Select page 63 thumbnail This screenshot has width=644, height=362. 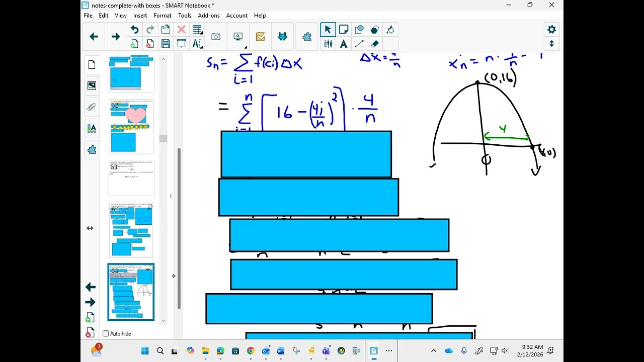tap(131, 178)
